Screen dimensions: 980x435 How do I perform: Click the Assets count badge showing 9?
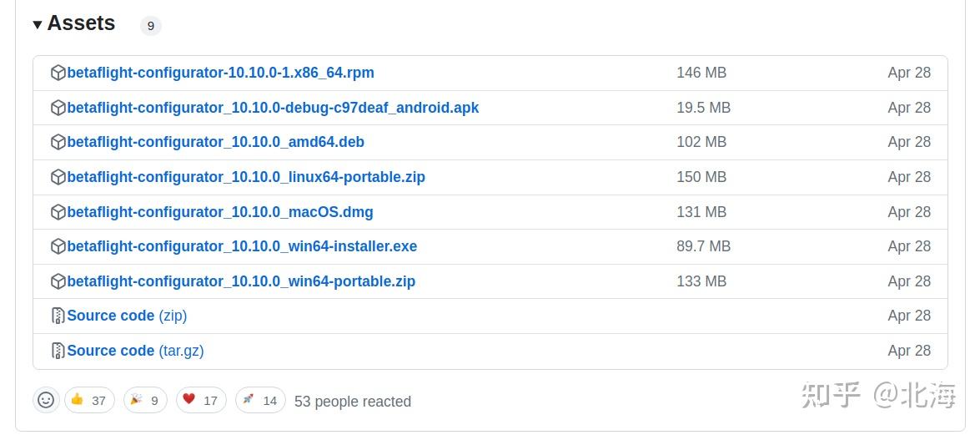151,26
